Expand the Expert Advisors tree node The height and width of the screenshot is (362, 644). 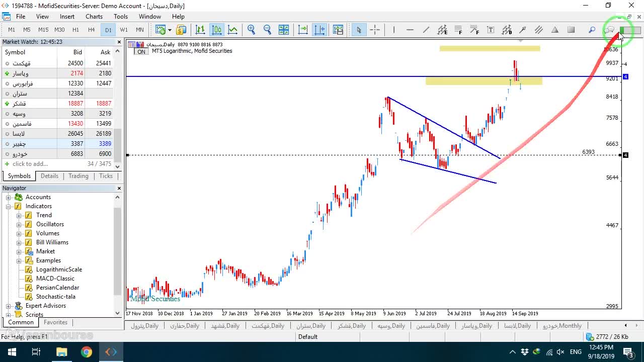(x=8, y=306)
